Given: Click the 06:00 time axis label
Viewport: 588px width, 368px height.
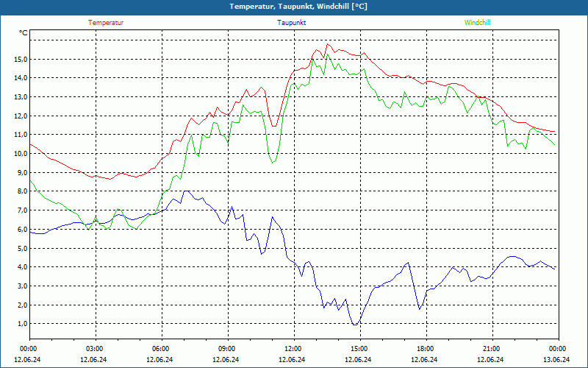Looking at the screenshot, I should [x=162, y=349].
